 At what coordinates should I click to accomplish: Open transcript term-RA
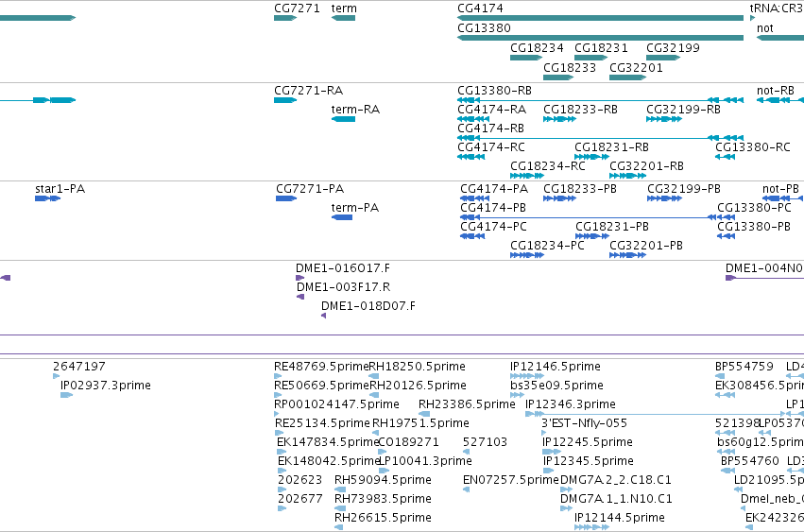pyautogui.click(x=344, y=119)
